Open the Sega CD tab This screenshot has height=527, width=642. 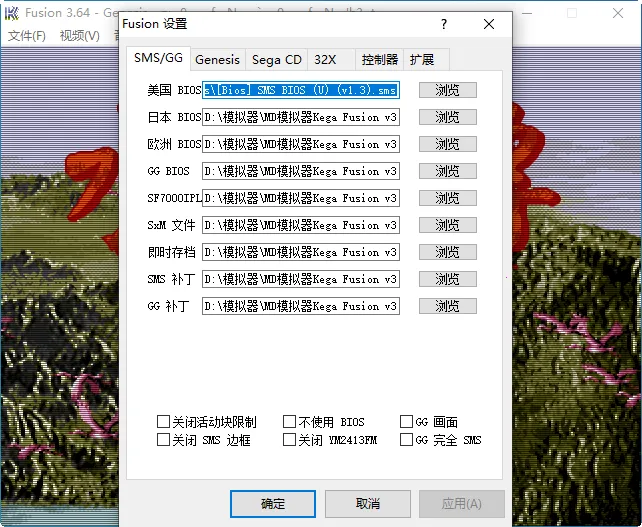276,59
